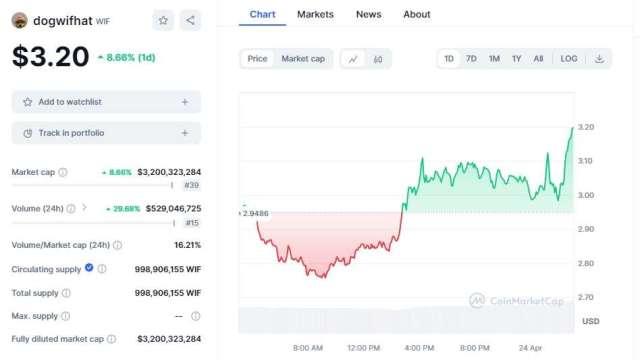Select the 1M time range button
Viewport: 640px width, 360px height.
(494, 59)
